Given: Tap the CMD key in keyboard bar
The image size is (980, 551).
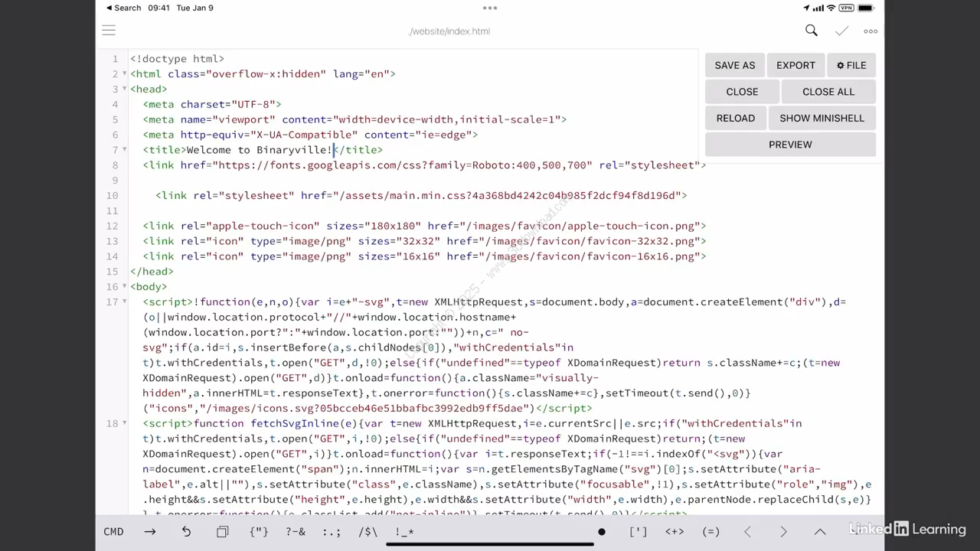Looking at the screenshot, I should coord(113,532).
